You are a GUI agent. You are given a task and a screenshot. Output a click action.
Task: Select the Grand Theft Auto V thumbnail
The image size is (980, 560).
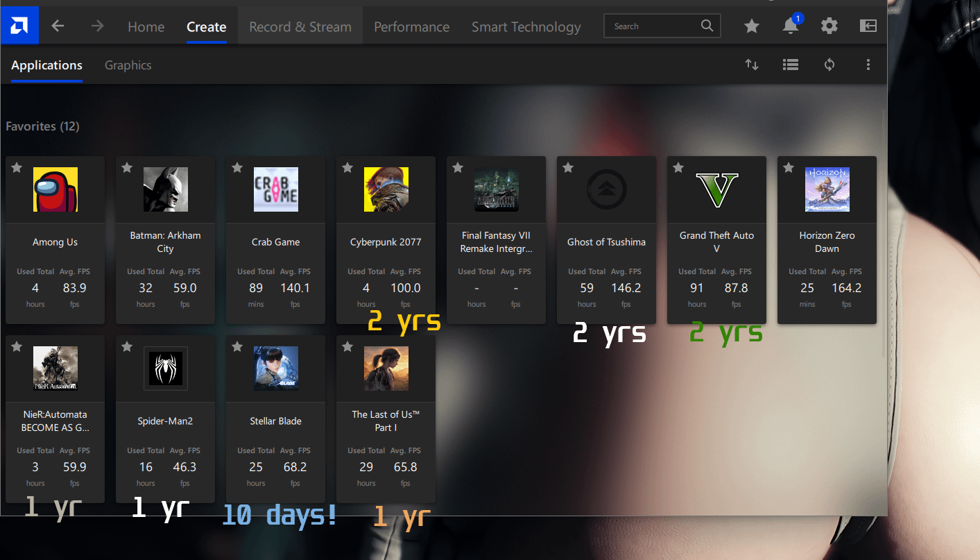tap(716, 189)
